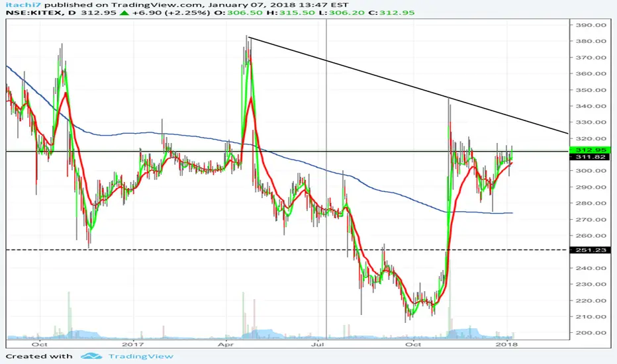Screen dimensions: 617x364
Task: Click the 2018 label on time axis
Action: point(506,344)
